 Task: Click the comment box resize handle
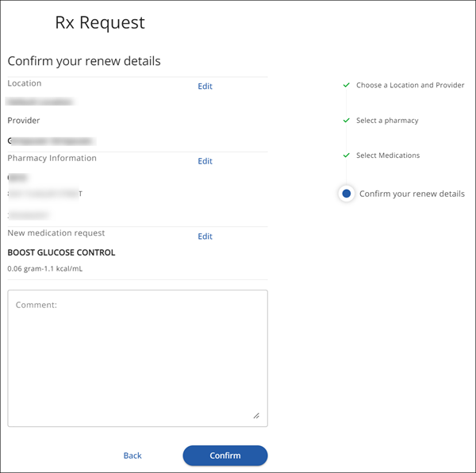[x=256, y=416]
